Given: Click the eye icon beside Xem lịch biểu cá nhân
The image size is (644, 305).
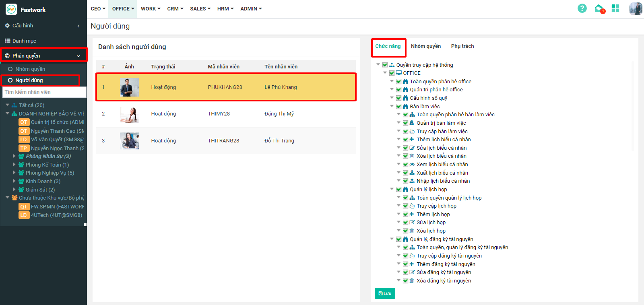Looking at the screenshot, I should pos(412,165).
